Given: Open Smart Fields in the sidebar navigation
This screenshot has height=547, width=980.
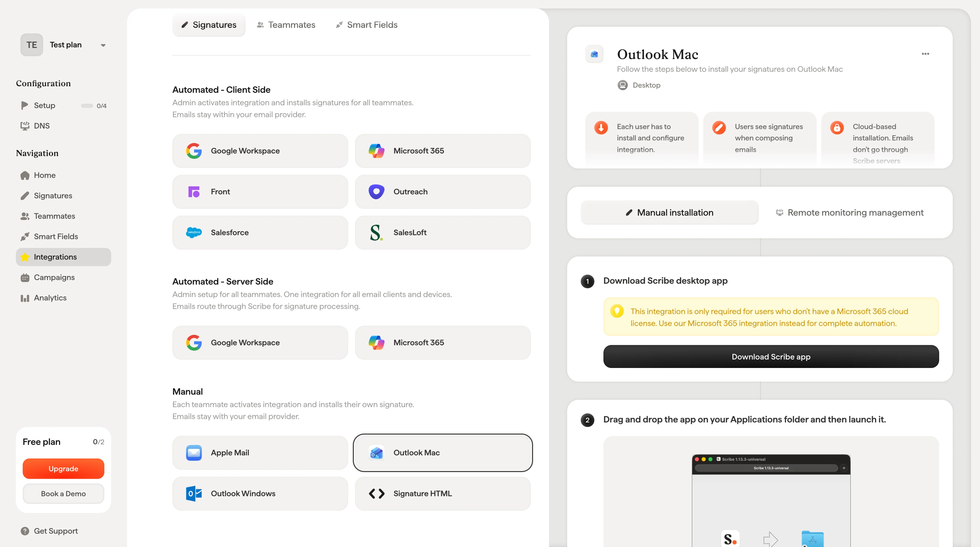Looking at the screenshot, I should (x=64, y=236).
